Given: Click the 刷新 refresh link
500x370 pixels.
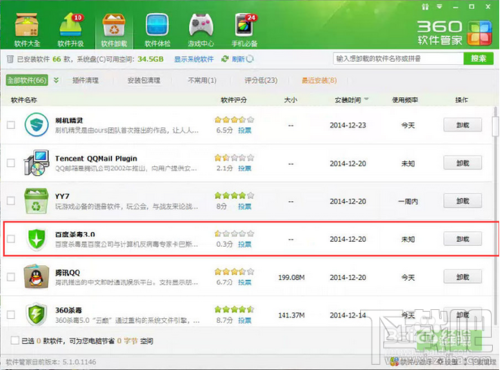Looking at the screenshot, I should click(x=238, y=59).
